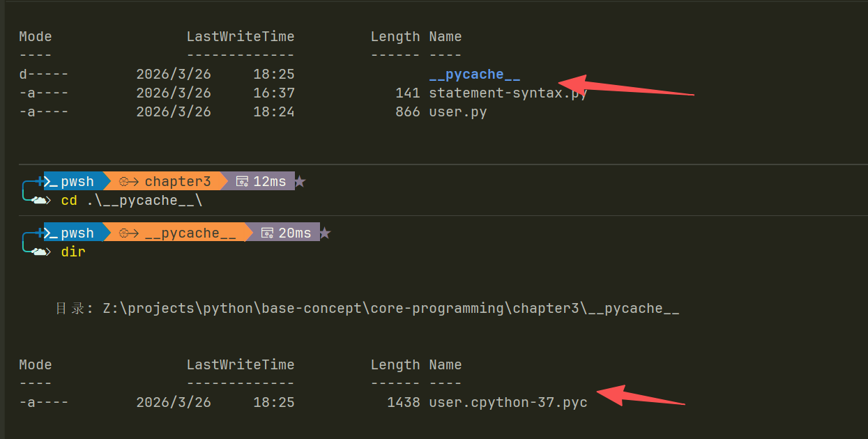The image size is (868, 439).
Task: Click the cd .\__pycache__\ command text
Action: click(x=131, y=201)
